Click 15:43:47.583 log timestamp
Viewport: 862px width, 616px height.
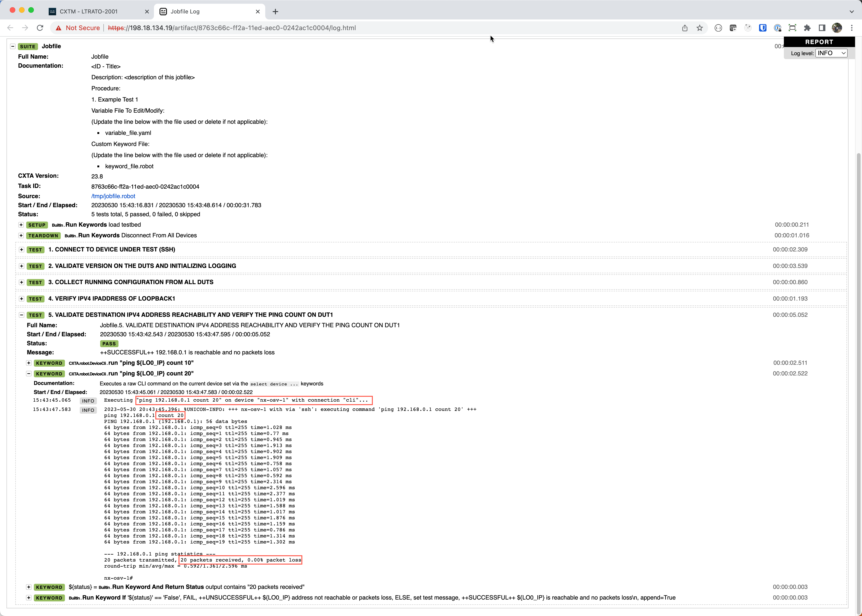coord(52,409)
